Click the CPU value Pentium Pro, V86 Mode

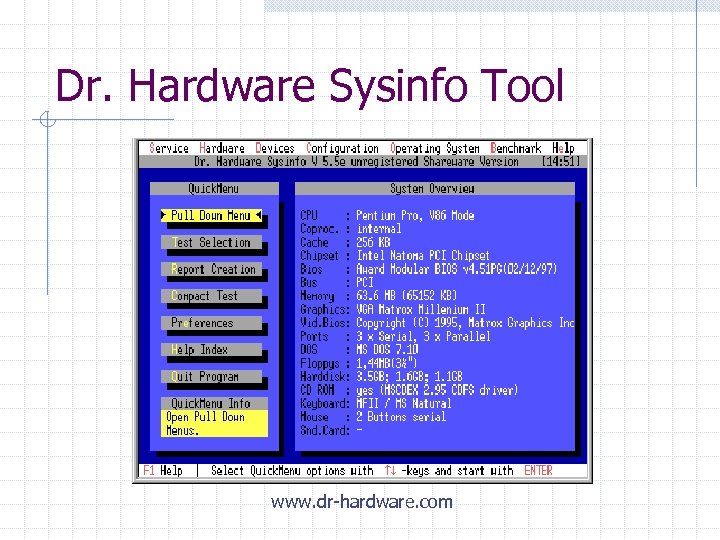(415, 215)
